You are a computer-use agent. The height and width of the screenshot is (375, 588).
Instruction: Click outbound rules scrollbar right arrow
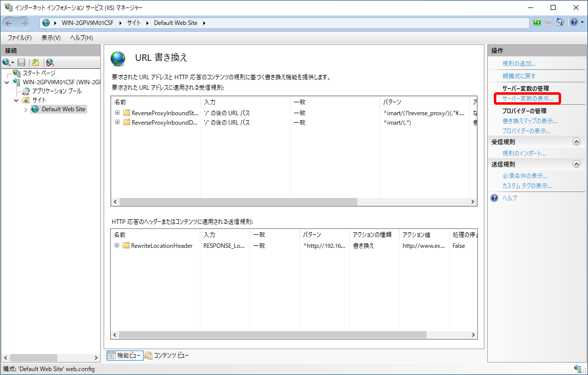pyautogui.click(x=473, y=335)
